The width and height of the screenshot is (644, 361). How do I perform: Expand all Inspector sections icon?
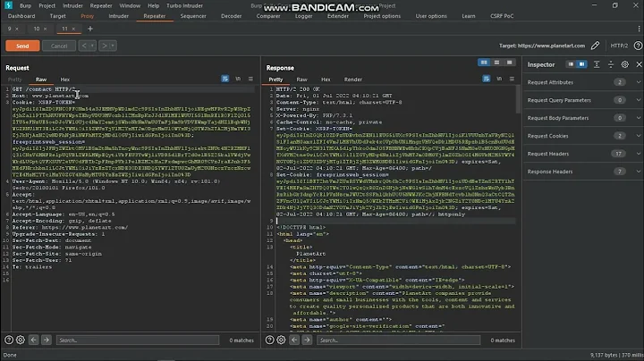click(597, 64)
